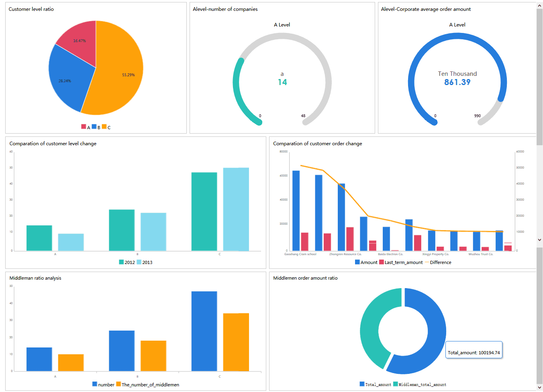Click the Baida Electron Co. axis label
Screen dimensions: 543x392
click(390, 254)
